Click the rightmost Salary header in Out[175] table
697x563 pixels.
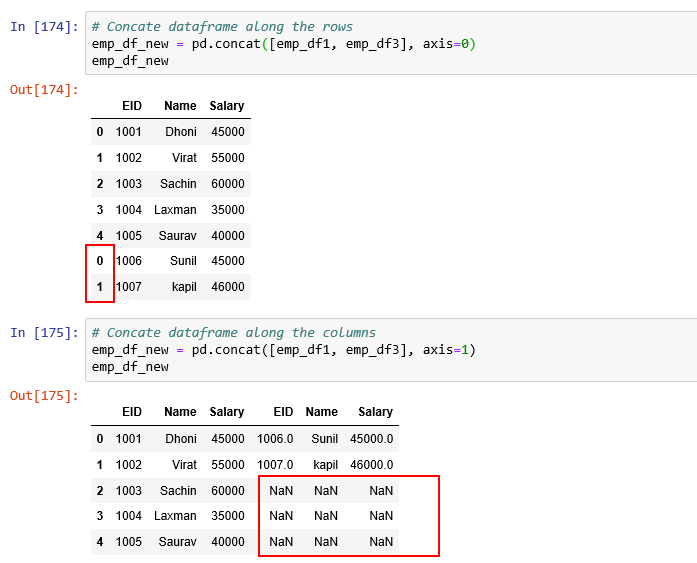tap(375, 412)
